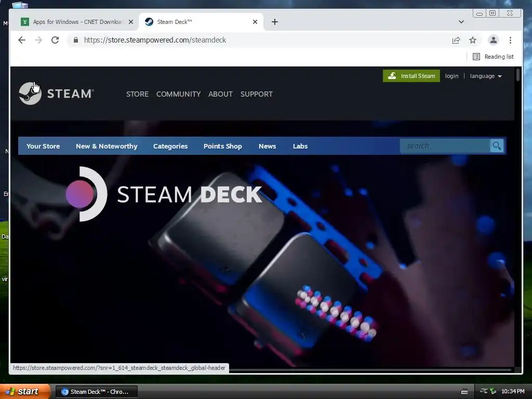Image resolution: width=532 pixels, height=399 pixels.
Task: Click the share page icon in address bar
Action: (456, 40)
